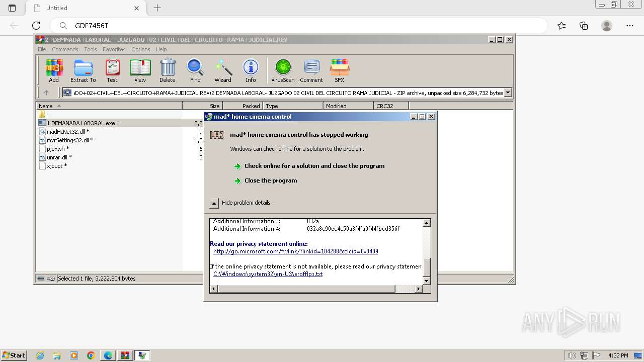
Task: Open browser settings and more menu
Action: point(630,26)
